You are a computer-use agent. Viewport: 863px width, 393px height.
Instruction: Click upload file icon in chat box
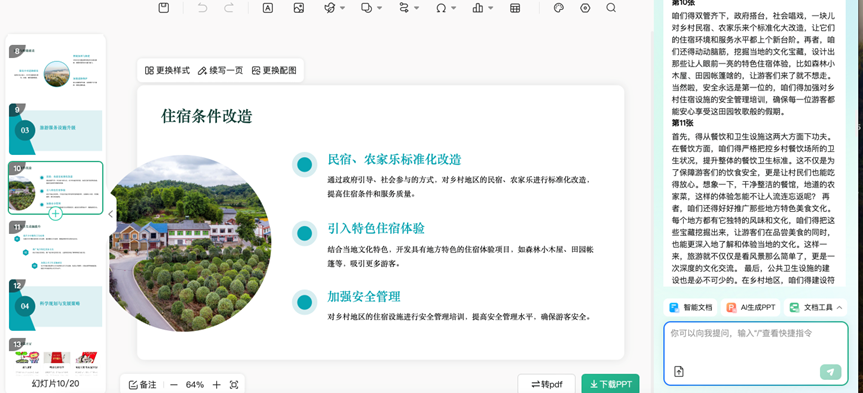tap(679, 372)
